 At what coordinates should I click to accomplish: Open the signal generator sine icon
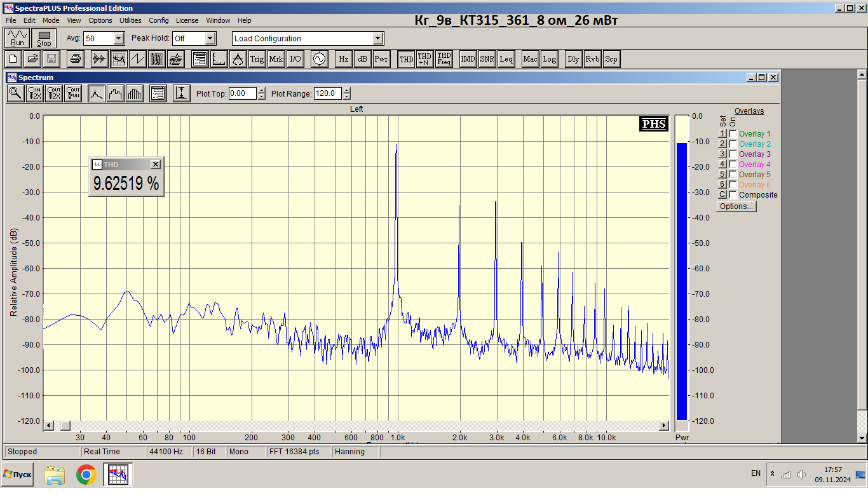click(x=319, y=59)
